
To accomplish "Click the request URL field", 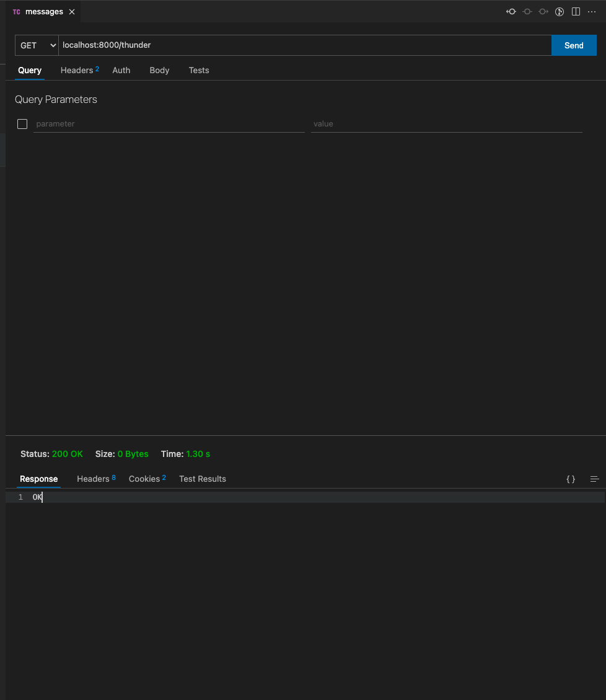I will (x=305, y=45).
